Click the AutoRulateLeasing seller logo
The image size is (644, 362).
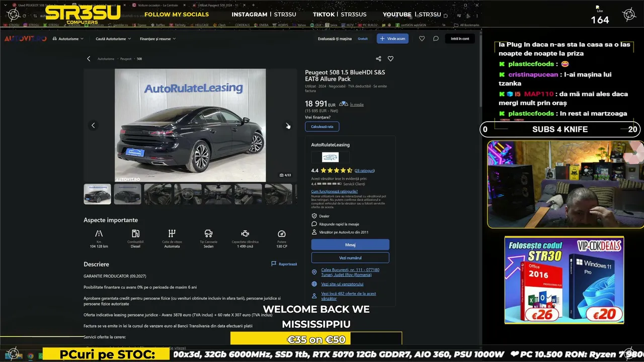330,157
